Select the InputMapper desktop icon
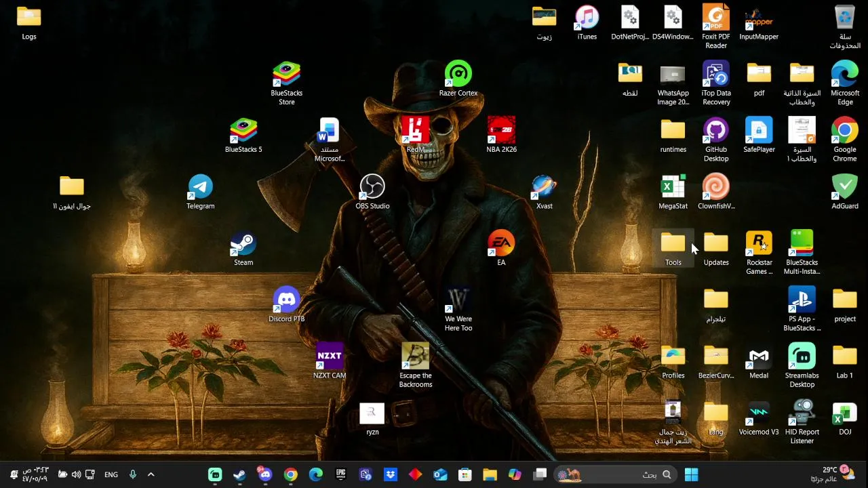 click(759, 23)
